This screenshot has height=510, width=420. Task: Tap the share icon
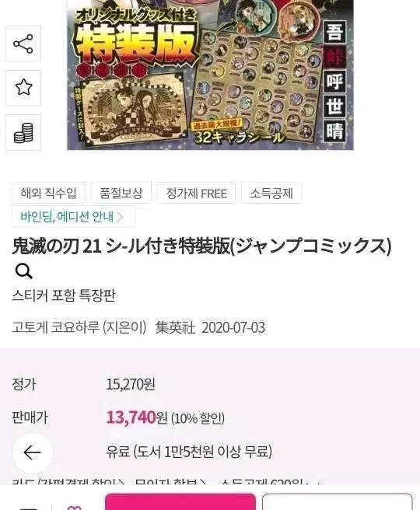pos(23,44)
